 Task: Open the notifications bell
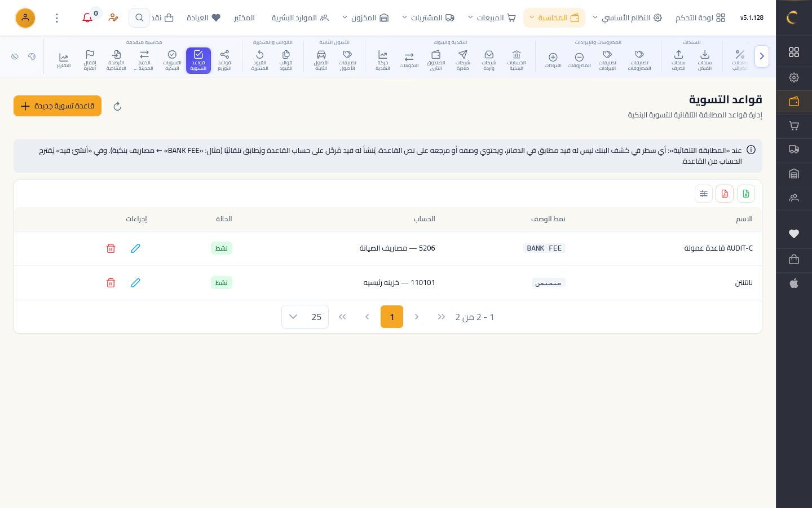[87, 18]
